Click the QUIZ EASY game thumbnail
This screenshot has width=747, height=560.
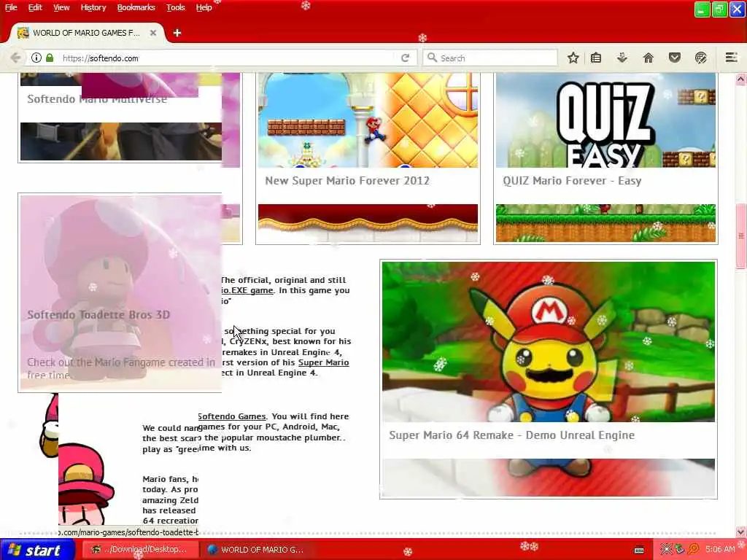point(605,120)
